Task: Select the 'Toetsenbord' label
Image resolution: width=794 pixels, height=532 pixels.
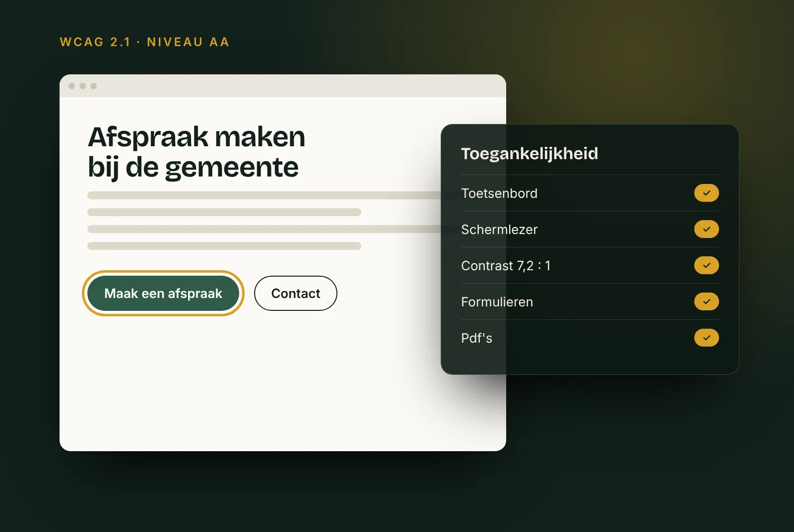Action: click(x=499, y=193)
